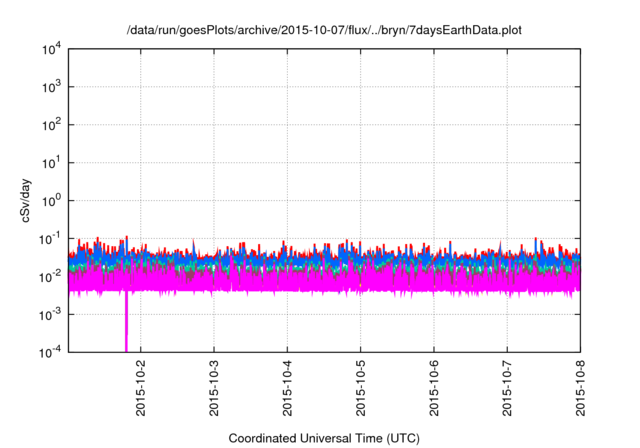Select the 2015-10-2 date tick label
This screenshot has height=448, width=640.
[x=140, y=388]
